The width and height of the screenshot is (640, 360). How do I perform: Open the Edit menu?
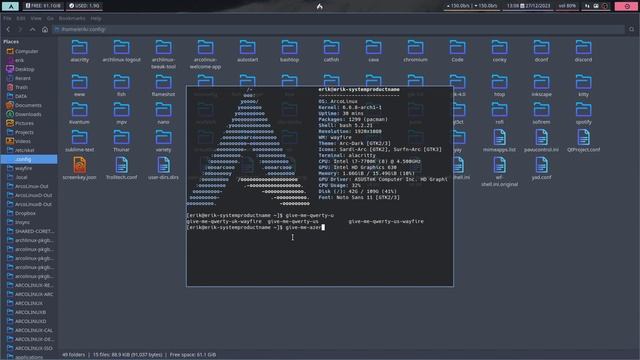(21, 18)
